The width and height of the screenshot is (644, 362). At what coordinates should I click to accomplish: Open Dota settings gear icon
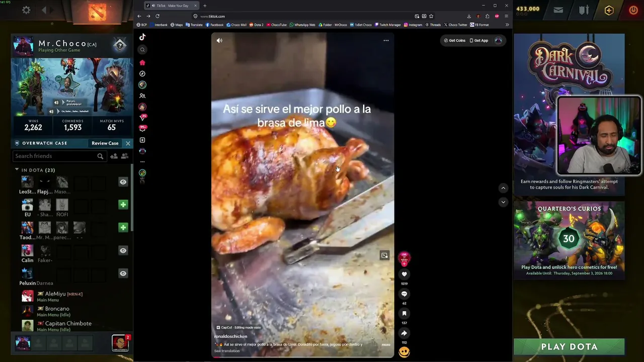[x=26, y=10]
